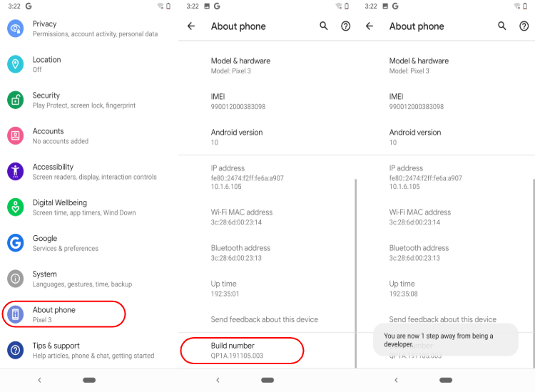
Task: Open Accessibility via the purple figure icon
Action: click(16, 171)
